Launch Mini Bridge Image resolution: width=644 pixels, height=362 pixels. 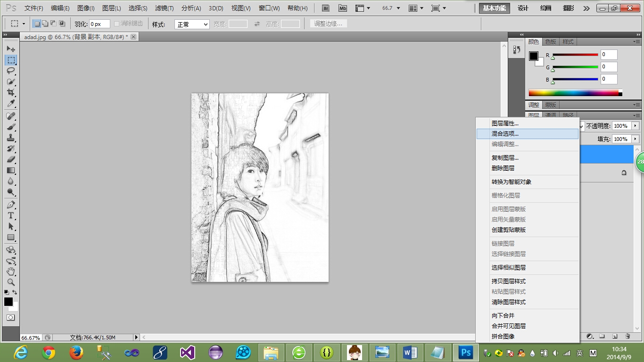(343, 8)
